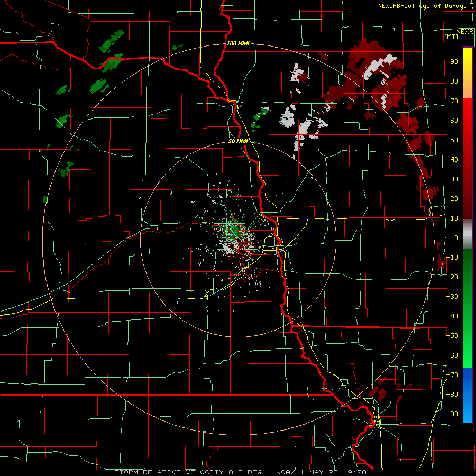The image size is (476, 476).
Task: Click the -60 scale value
Action: [452, 355]
